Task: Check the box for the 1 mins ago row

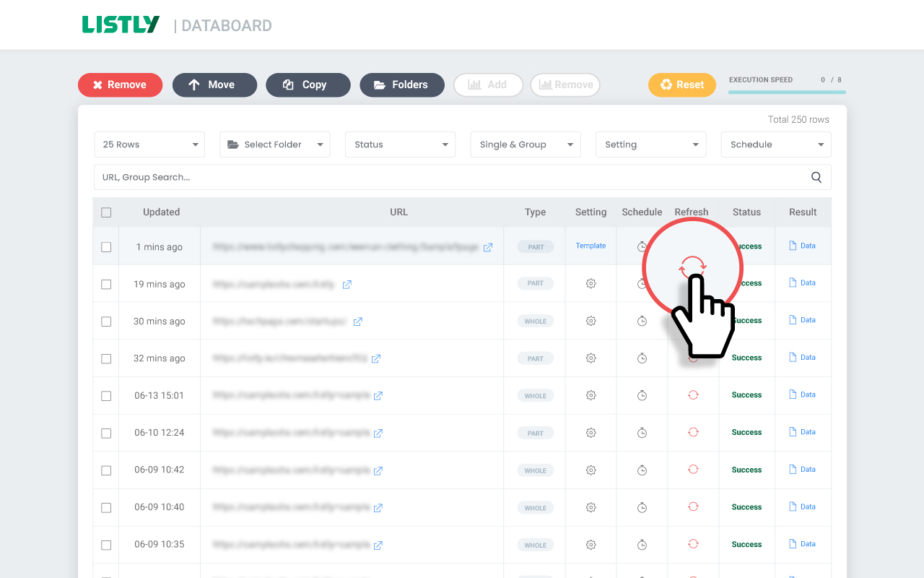Action: point(106,247)
